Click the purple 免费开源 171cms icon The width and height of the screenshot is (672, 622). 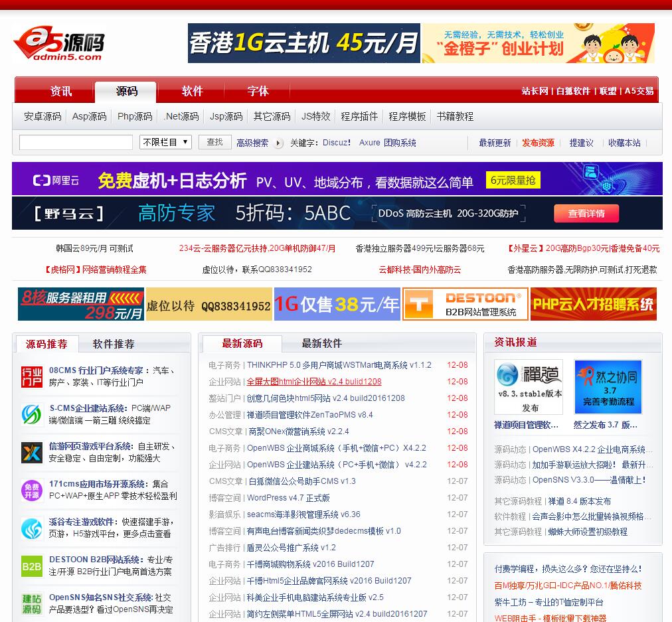point(32,491)
